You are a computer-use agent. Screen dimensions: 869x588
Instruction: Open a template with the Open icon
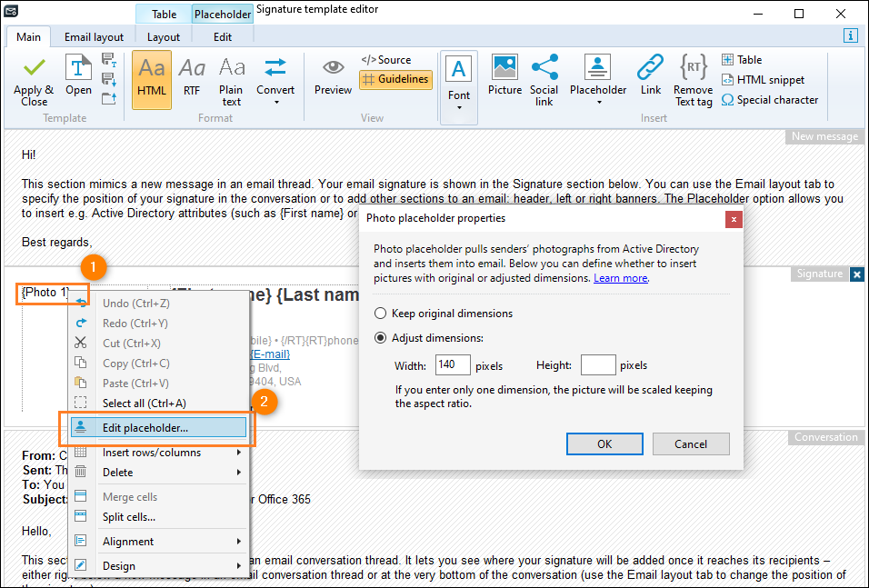point(79,75)
